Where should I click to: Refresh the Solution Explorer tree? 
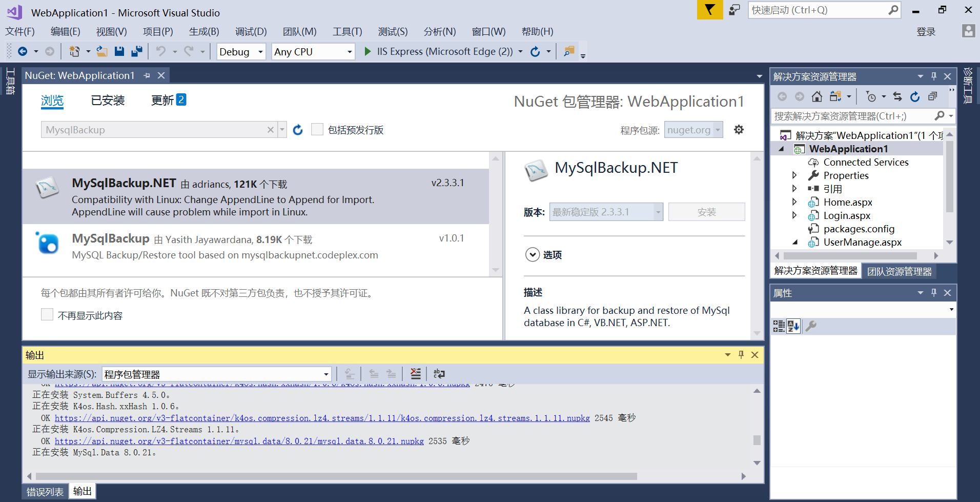point(915,96)
